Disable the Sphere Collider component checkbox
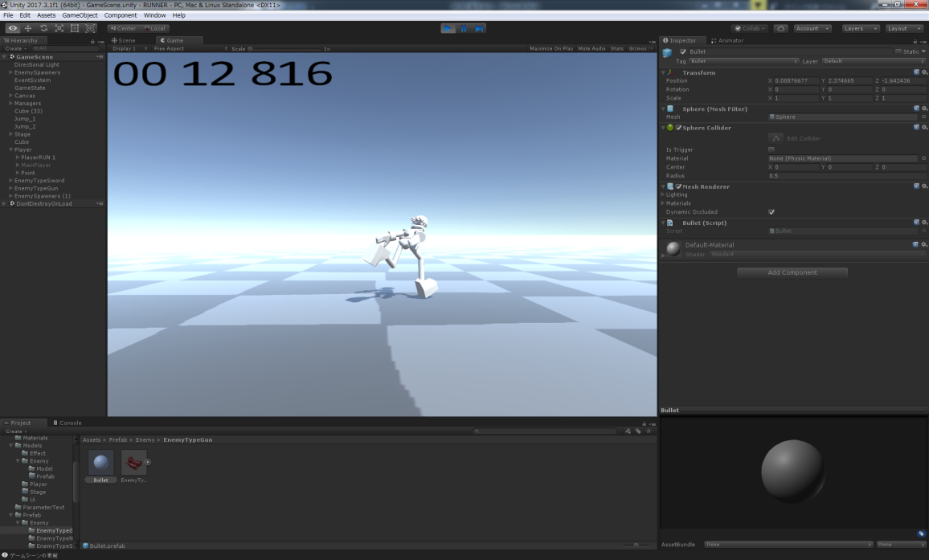Image resolution: width=929 pixels, height=560 pixels. pyautogui.click(x=679, y=128)
